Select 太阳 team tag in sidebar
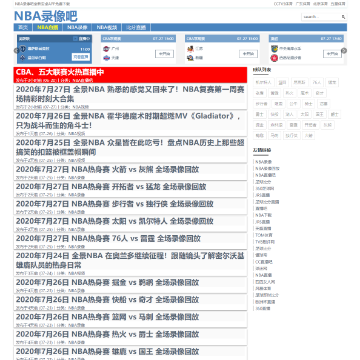The image size is (360, 360). (305, 114)
